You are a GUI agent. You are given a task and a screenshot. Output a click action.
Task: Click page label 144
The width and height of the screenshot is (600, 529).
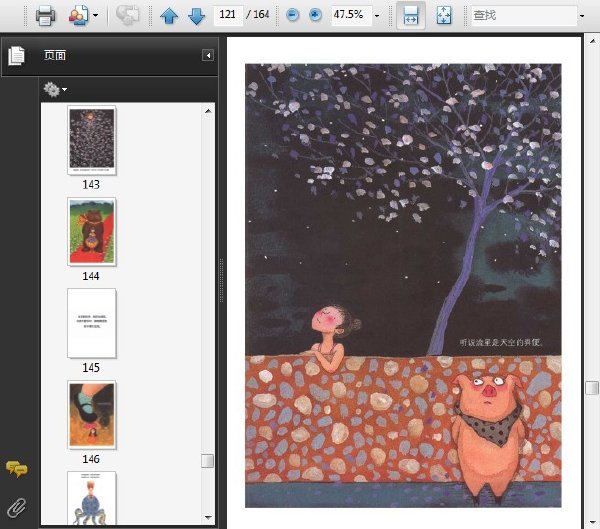tap(91, 276)
